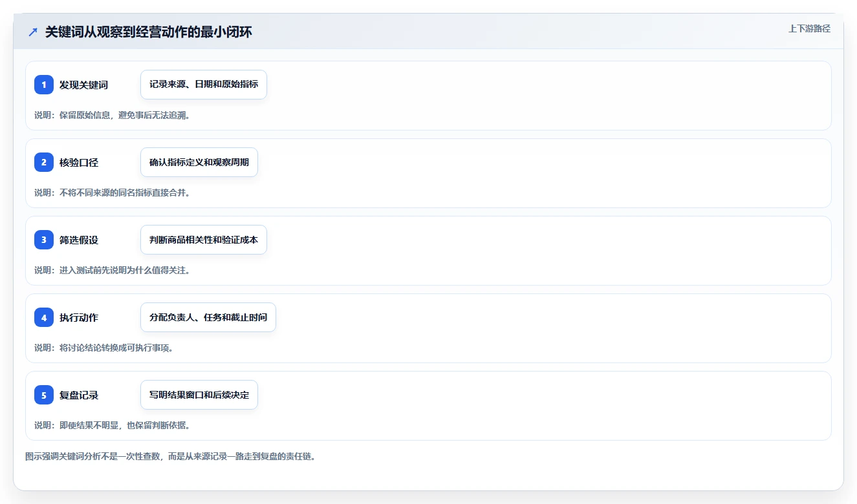Click the heading 关键词从观察到经营动作的最小闭环
Viewport: 857px width, 504px height.
tap(148, 32)
